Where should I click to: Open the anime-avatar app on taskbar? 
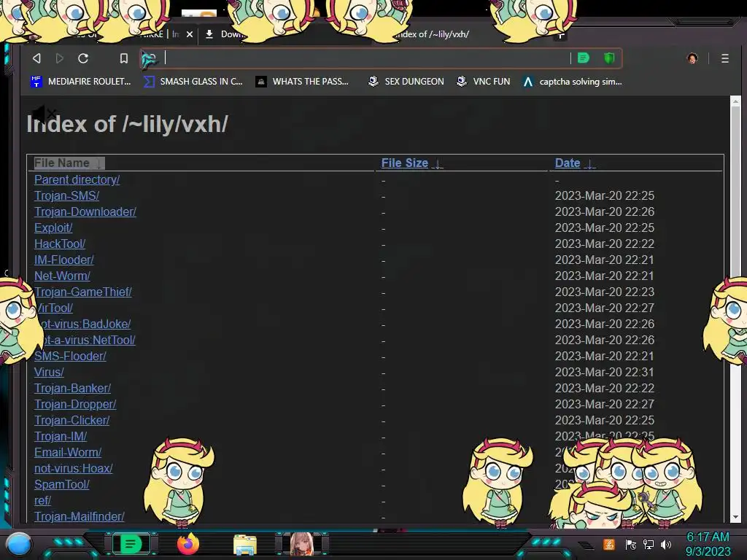301,544
